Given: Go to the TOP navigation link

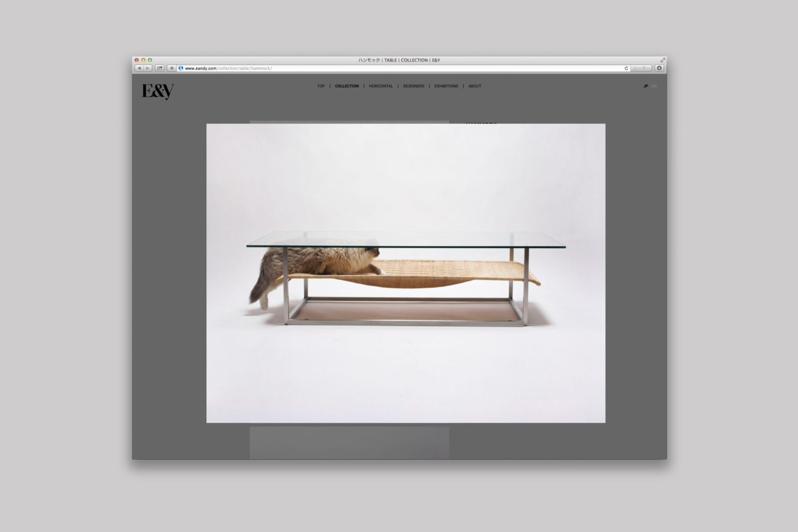Looking at the screenshot, I should (x=321, y=86).
